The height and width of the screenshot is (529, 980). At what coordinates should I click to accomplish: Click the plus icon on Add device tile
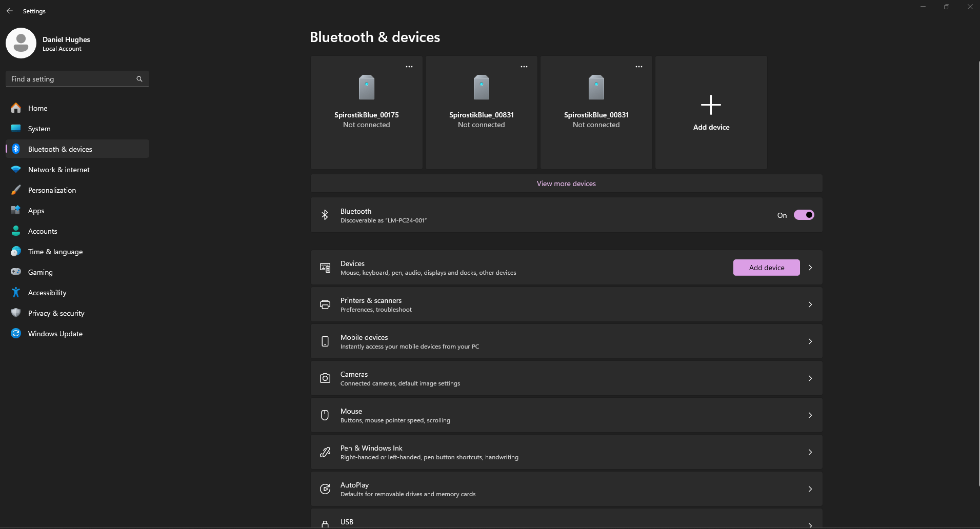[x=711, y=105]
